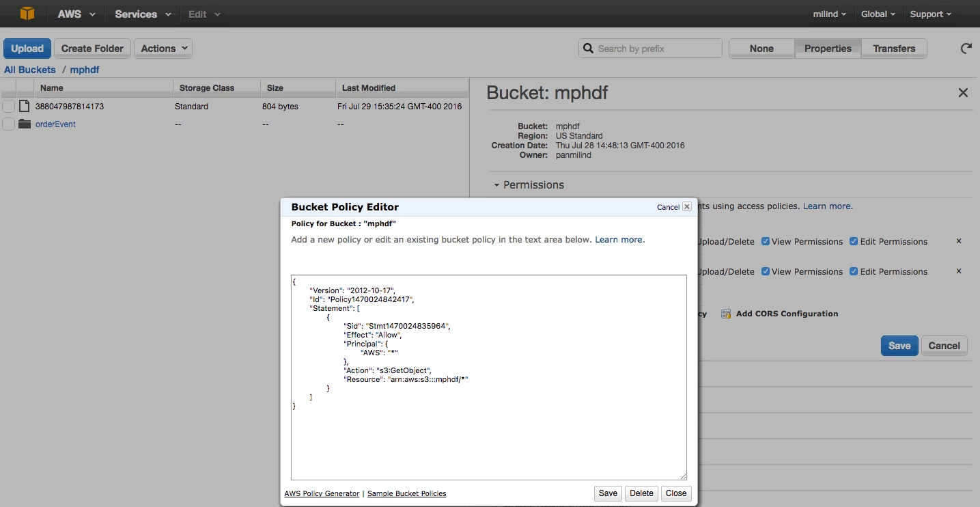Remove the second grantee permission row

tap(959, 271)
